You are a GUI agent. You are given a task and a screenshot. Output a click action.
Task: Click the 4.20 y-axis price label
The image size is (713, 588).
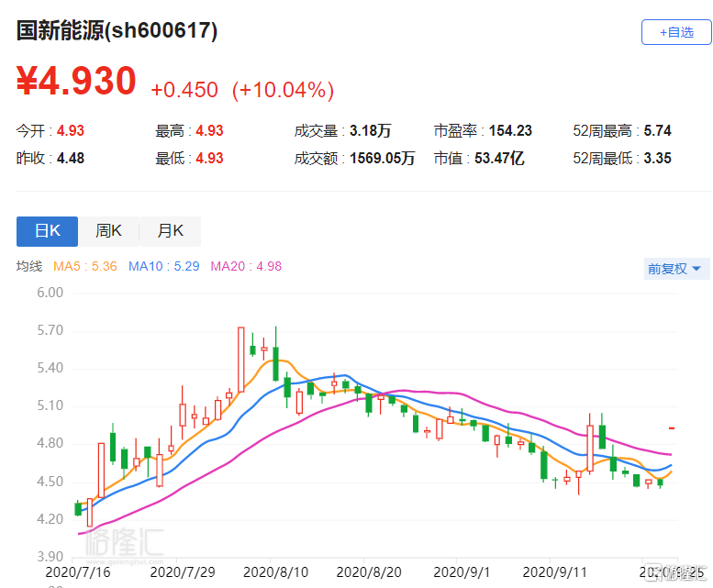(x=50, y=519)
